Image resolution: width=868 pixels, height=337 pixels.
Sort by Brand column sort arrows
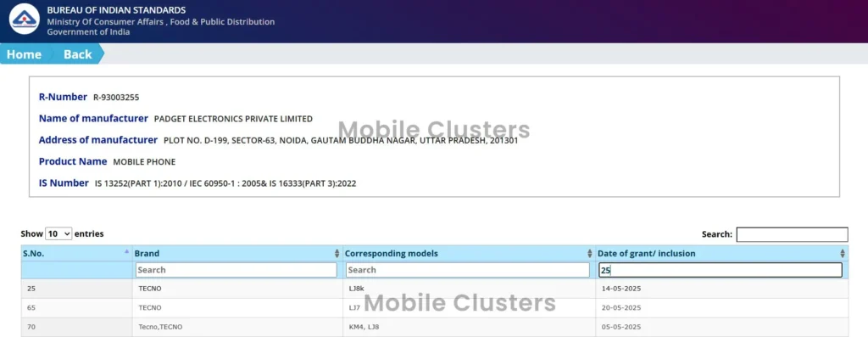pyautogui.click(x=337, y=253)
